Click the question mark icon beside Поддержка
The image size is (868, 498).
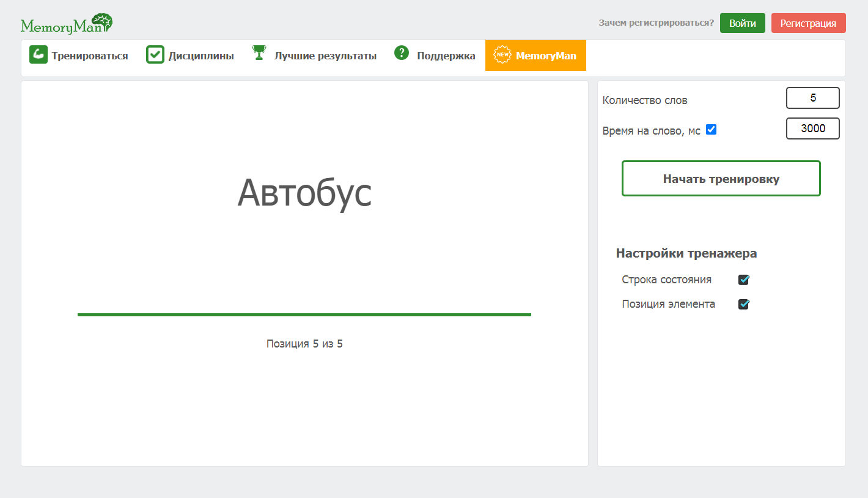(402, 53)
